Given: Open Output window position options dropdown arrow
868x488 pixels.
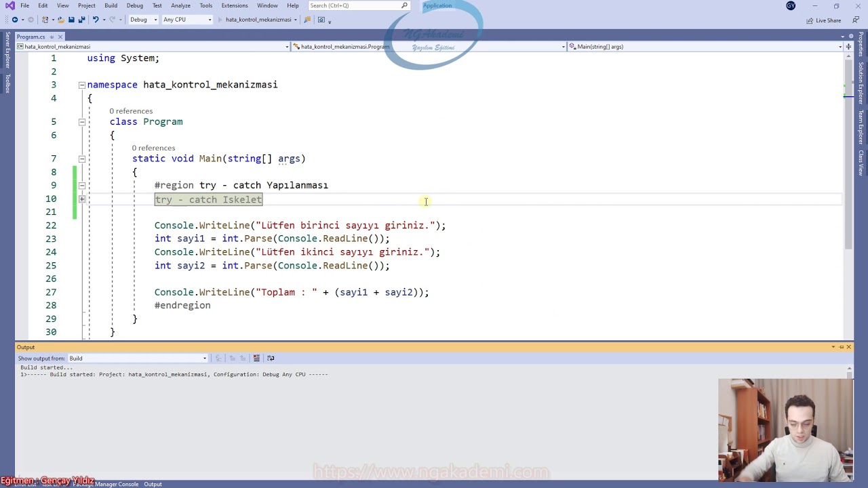Looking at the screenshot, I should click(x=833, y=347).
